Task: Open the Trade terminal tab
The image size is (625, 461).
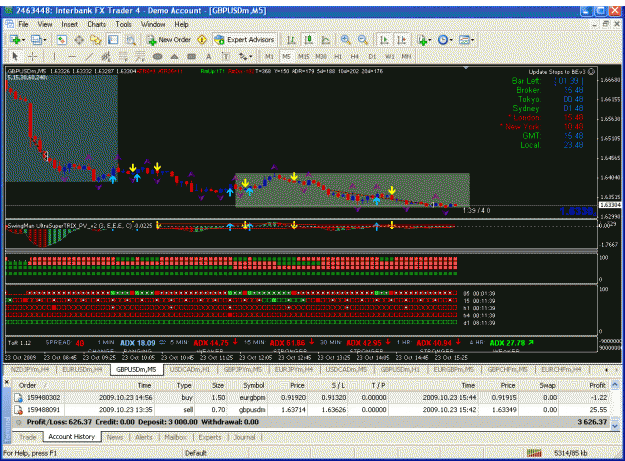Action: (28, 437)
